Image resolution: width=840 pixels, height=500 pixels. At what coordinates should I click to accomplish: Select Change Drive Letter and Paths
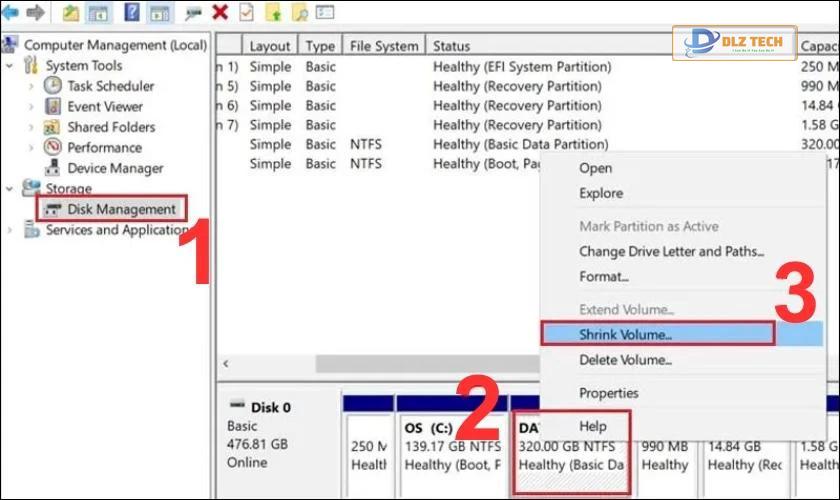pyautogui.click(x=671, y=251)
